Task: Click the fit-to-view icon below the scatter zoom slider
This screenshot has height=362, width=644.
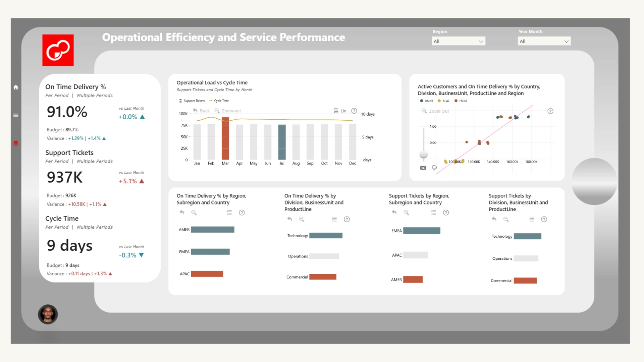Action: point(423,168)
